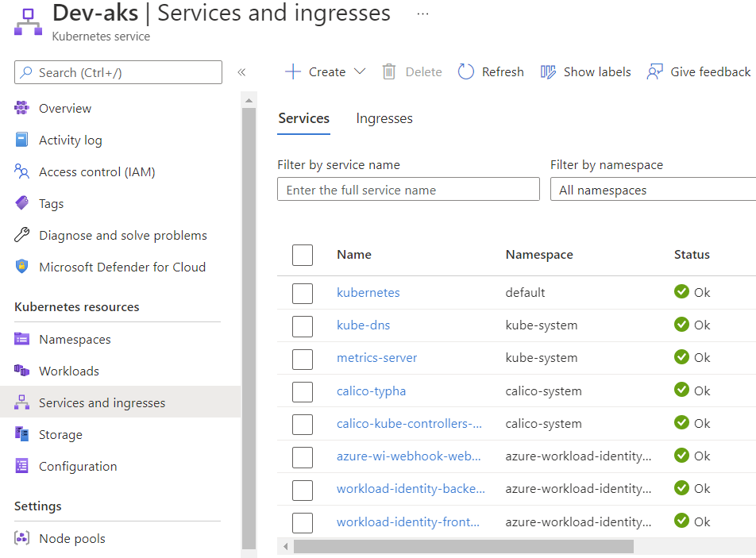Open the metrics-server service link
The image size is (756, 558).
(376, 358)
